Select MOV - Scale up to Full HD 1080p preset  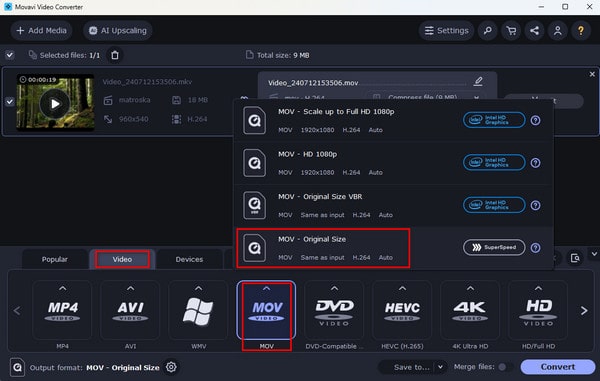click(393, 120)
